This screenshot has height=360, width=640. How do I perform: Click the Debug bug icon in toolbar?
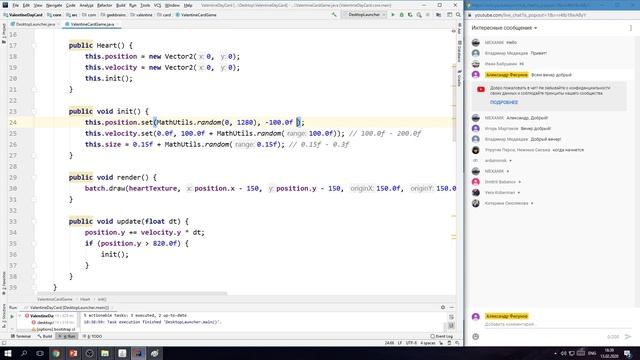pyautogui.click(x=402, y=15)
